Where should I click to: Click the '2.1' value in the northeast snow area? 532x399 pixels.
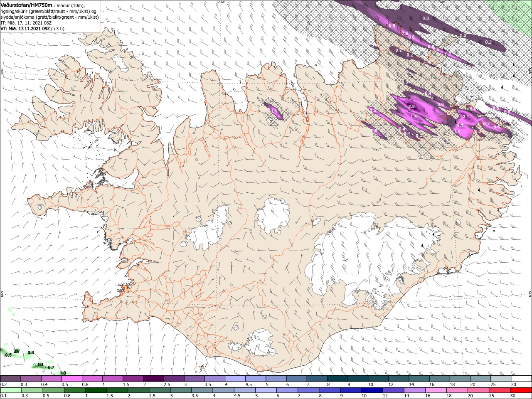(x=466, y=117)
